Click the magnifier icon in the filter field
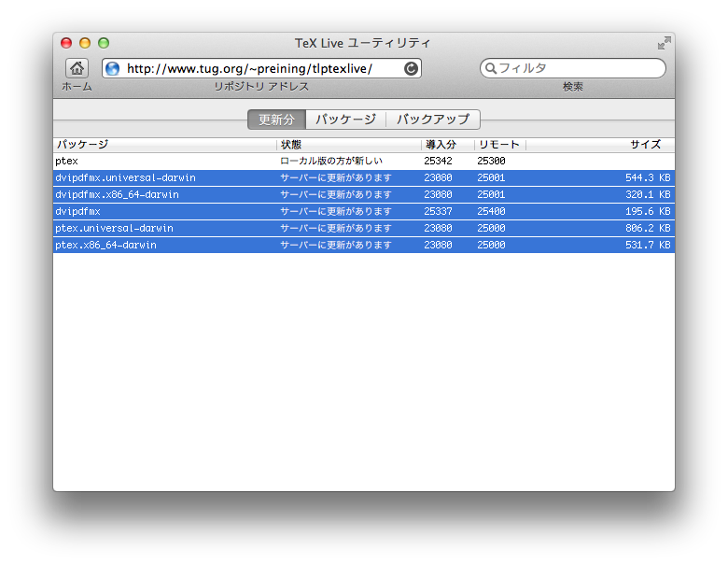Screen dimensions: 728x565 (490, 69)
